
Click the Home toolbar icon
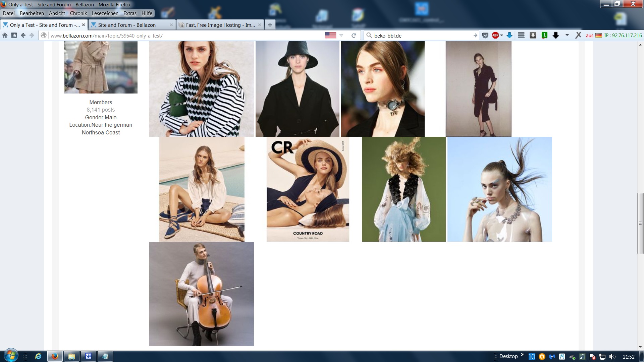coord(5,35)
